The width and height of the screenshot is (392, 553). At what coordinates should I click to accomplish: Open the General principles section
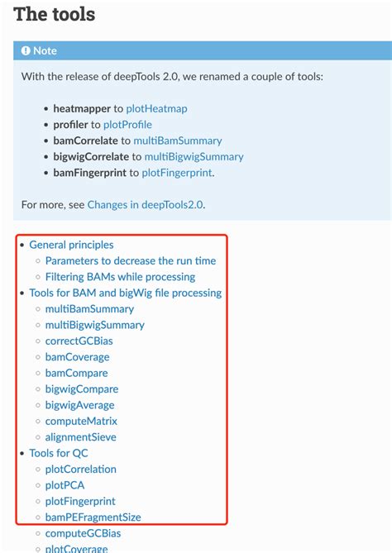click(71, 245)
